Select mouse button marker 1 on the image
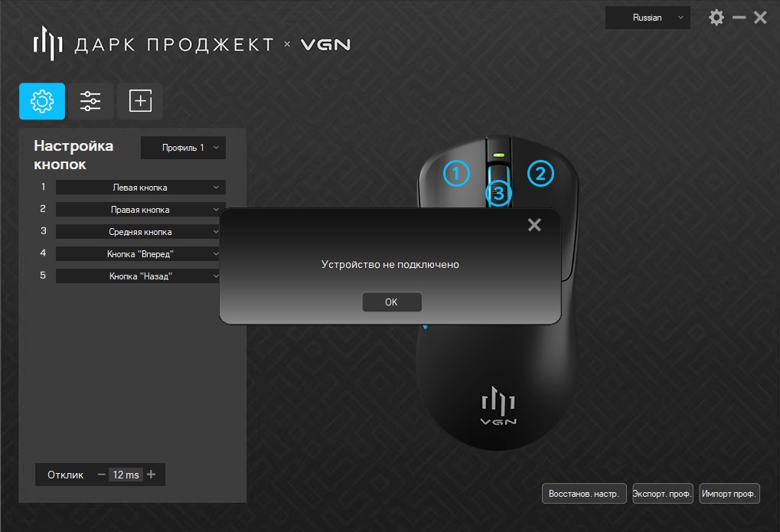The image size is (780, 532). 456,173
